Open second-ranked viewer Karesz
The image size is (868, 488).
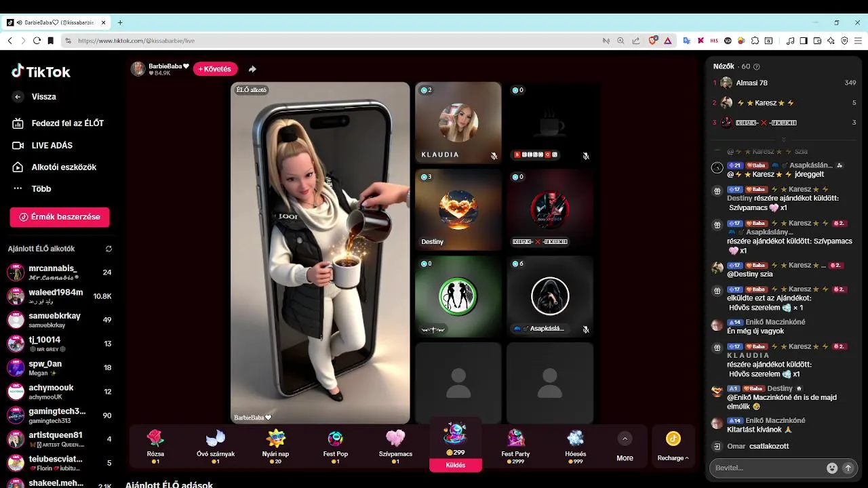pyautogui.click(x=785, y=103)
